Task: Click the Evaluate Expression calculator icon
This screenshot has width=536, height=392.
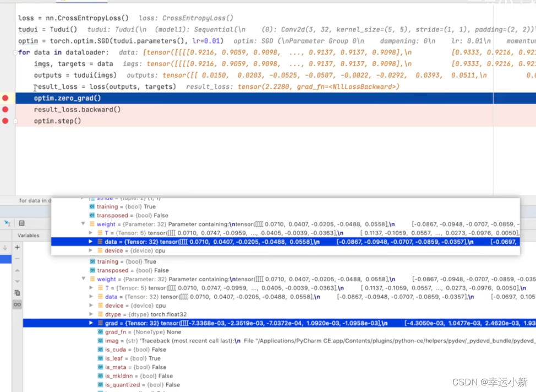Action: [21, 223]
